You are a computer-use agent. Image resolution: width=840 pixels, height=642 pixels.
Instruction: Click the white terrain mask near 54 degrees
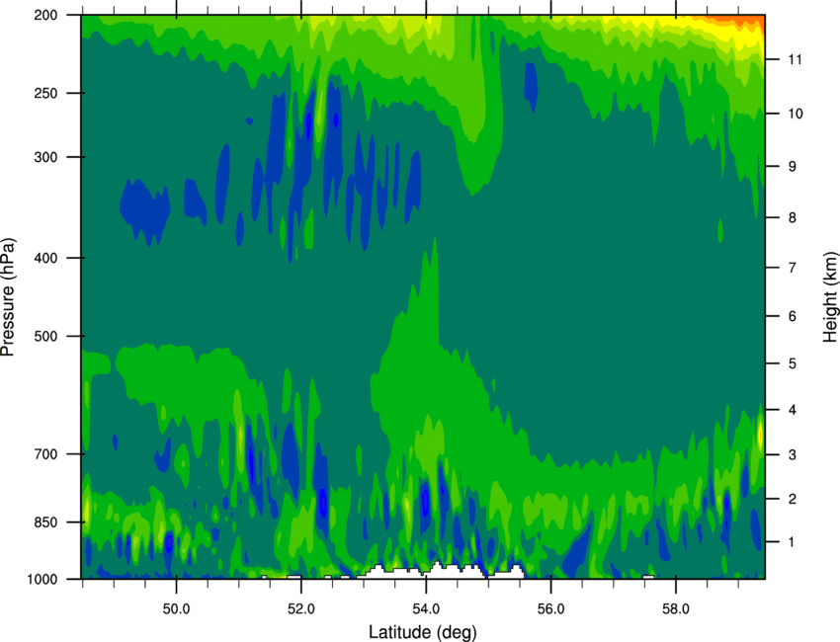pos(440,571)
